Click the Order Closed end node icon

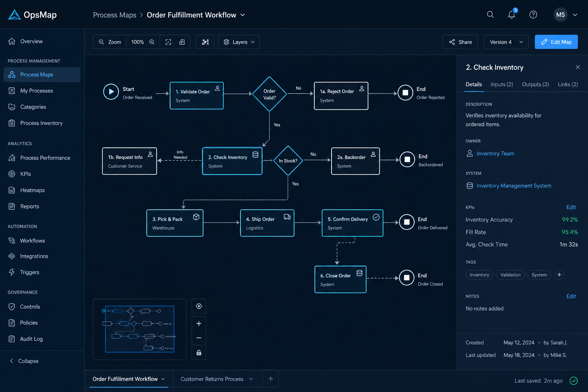click(x=407, y=278)
